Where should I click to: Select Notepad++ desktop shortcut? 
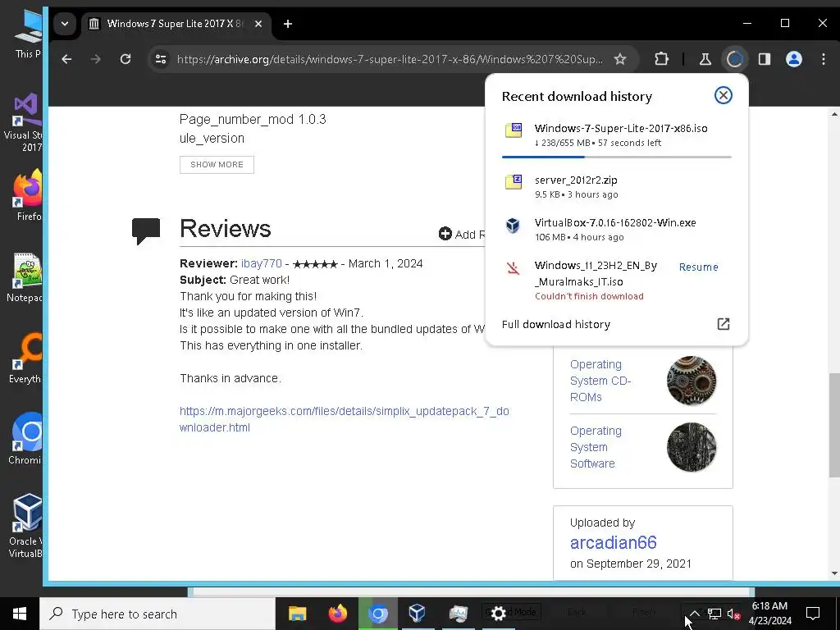25,277
